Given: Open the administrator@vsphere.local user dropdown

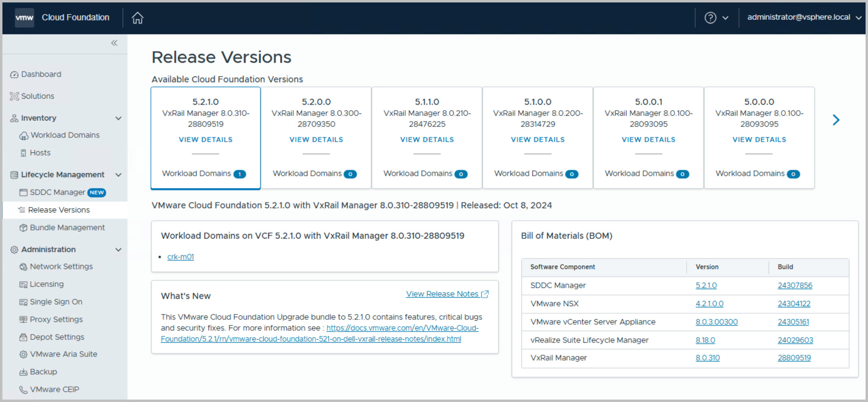Looking at the screenshot, I should pos(804,17).
